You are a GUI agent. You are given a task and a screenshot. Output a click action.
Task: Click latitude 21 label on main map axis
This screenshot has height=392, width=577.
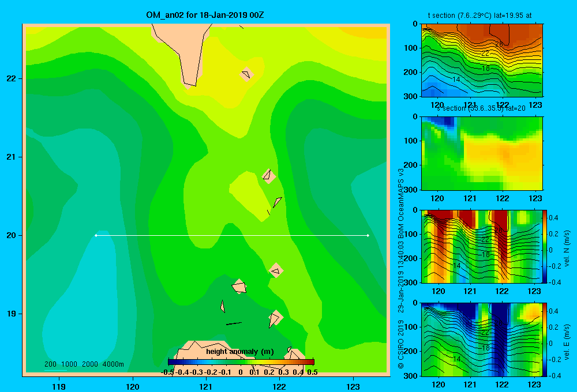[x=11, y=157]
